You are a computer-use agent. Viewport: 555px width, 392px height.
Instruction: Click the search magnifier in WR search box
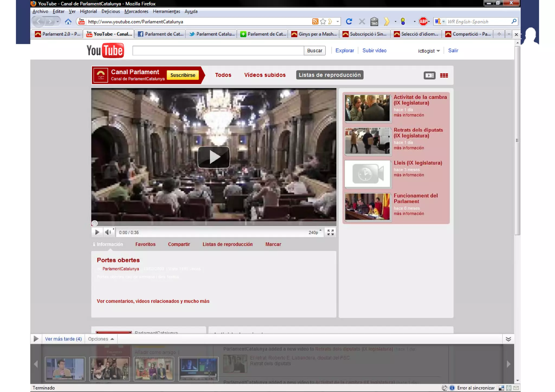click(x=514, y=21)
